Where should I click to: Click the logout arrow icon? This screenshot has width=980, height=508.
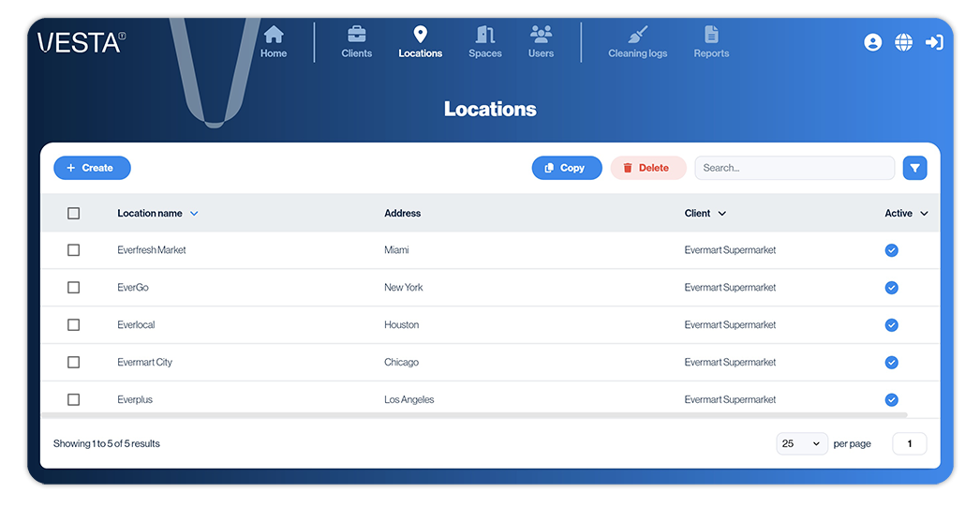coord(934,42)
